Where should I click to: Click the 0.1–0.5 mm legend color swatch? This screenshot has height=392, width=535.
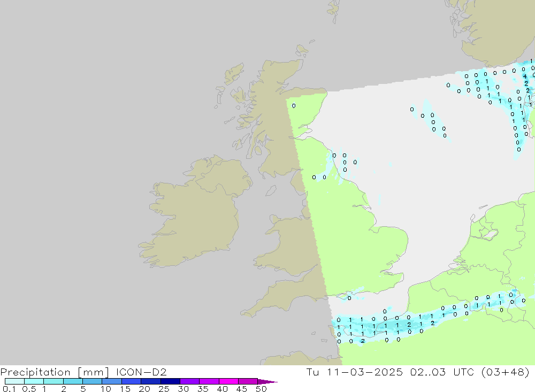click(14, 381)
